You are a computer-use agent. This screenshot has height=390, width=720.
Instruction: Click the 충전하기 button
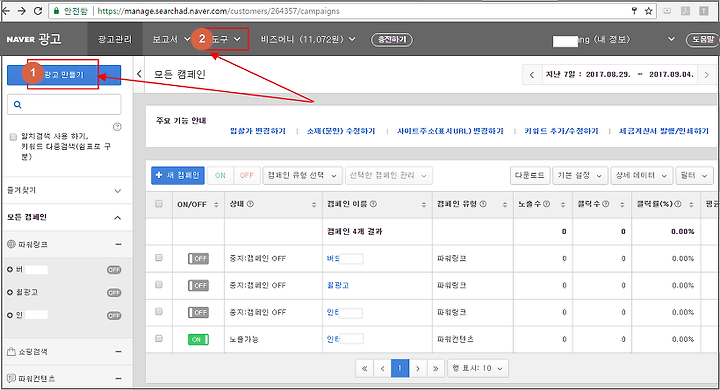pyautogui.click(x=392, y=40)
